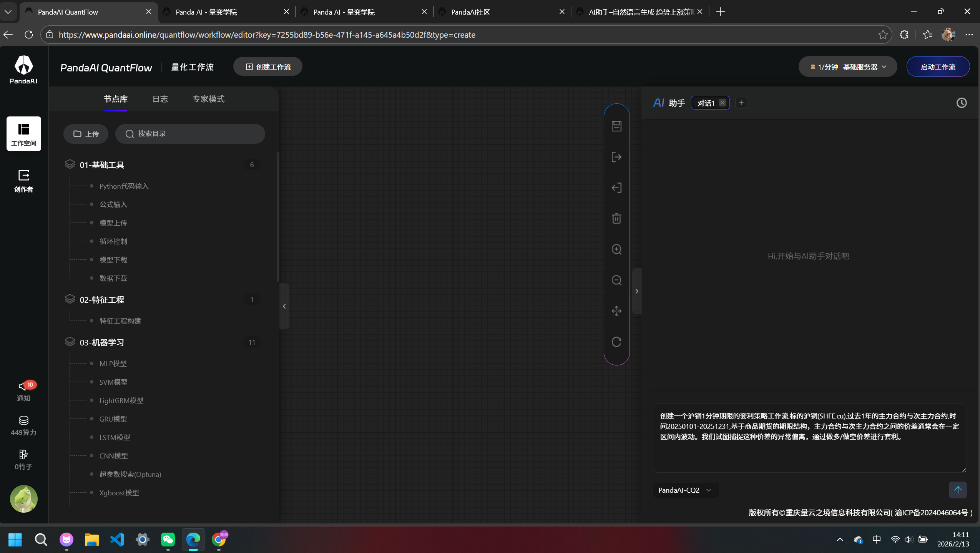Switch to the 专家模式 tab
This screenshot has width=980, height=553.
209,99
